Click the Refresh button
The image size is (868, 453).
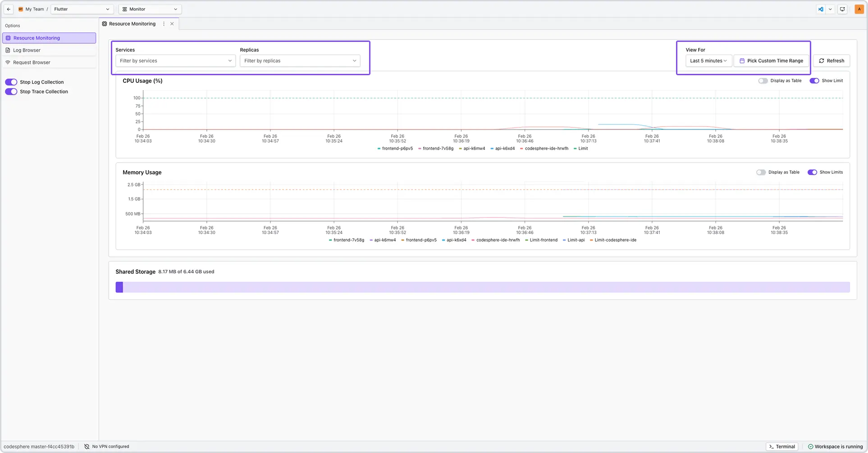(831, 61)
